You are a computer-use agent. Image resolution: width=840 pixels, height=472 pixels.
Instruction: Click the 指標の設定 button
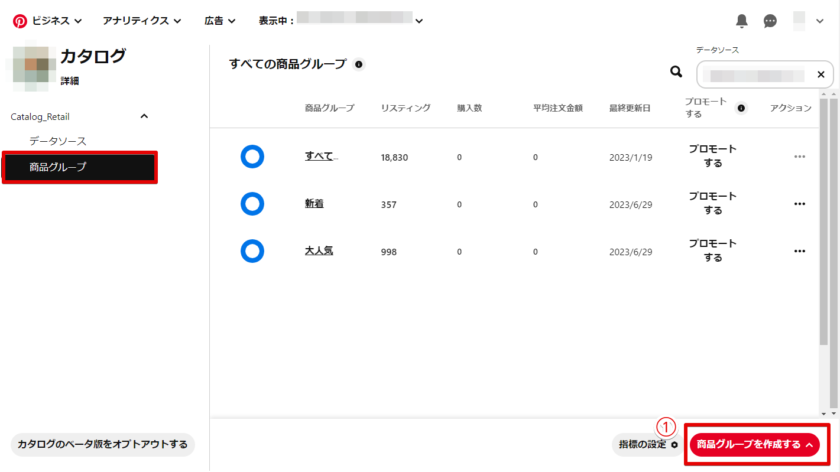pyautogui.click(x=646, y=444)
